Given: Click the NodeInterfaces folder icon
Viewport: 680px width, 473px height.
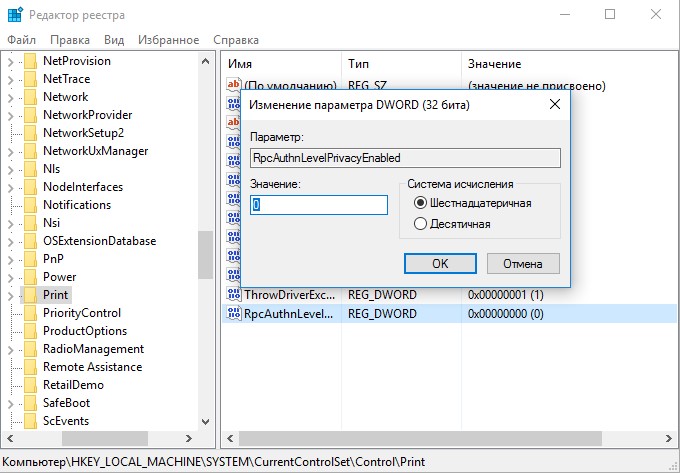Looking at the screenshot, I should [30, 187].
